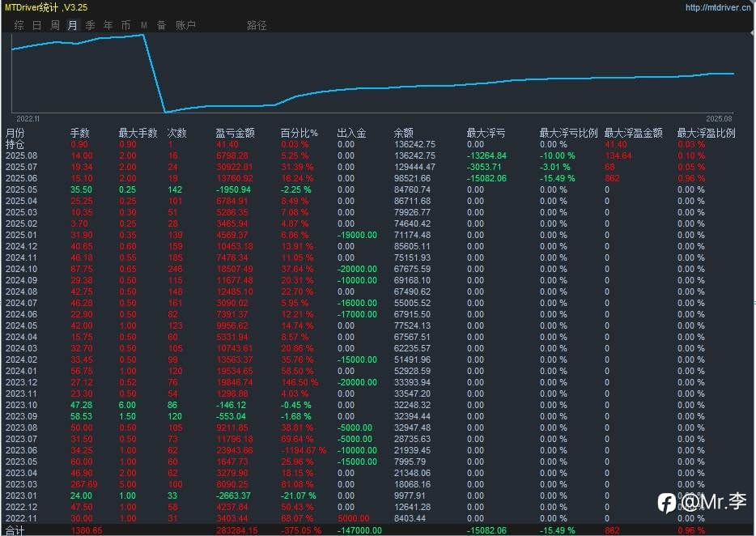Screen dimensions: 756x536
Task: Click the 余额 column header
Action: pyautogui.click(x=404, y=133)
